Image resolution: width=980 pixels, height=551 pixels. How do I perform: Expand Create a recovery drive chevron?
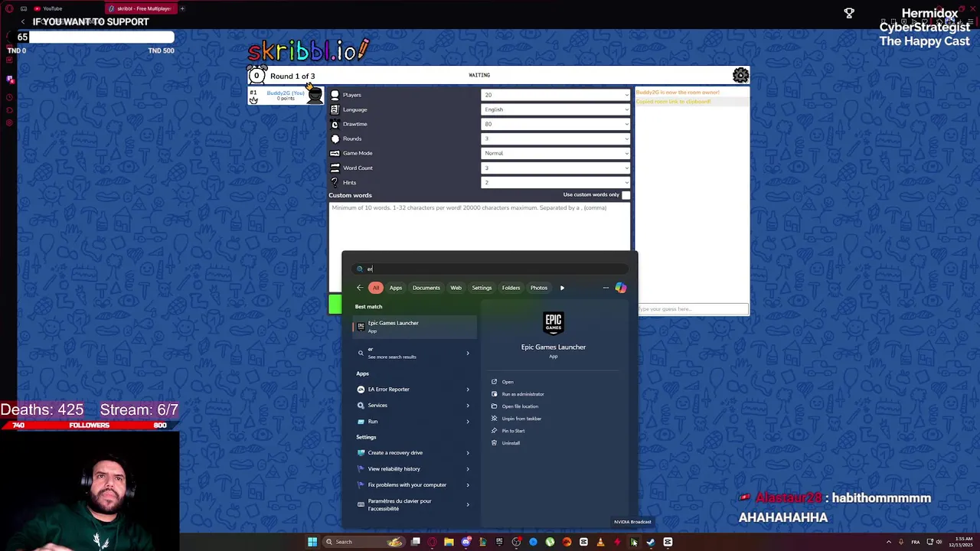[468, 453]
